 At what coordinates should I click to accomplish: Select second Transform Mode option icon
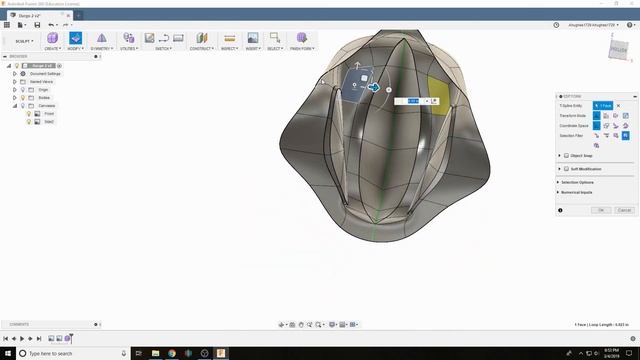pos(606,116)
